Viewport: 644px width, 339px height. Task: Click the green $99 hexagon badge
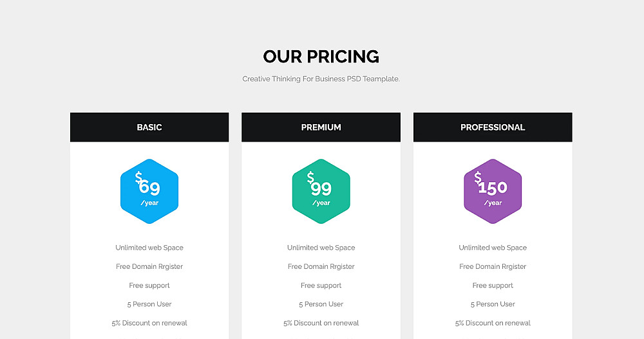(321, 191)
